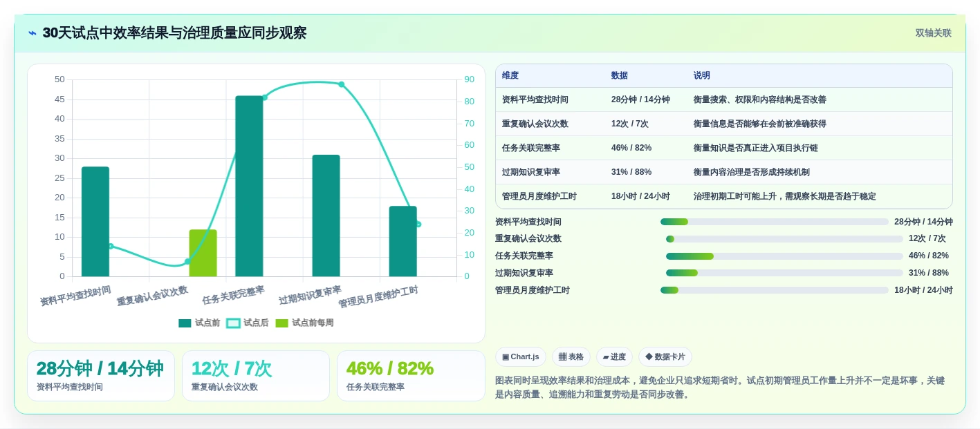The height and width of the screenshot is (429, 980).
Task: Click description 衡量知识是否真正进入项目执行链
Action: click(x=756, y=148)
